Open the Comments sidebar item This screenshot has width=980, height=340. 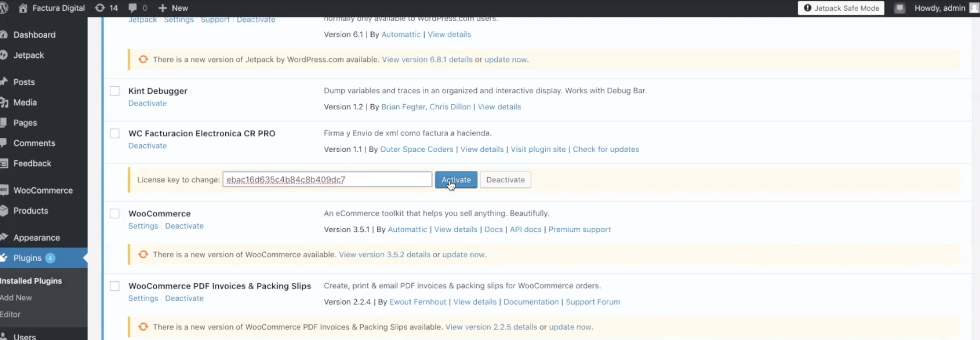click(x=34, y=143)
